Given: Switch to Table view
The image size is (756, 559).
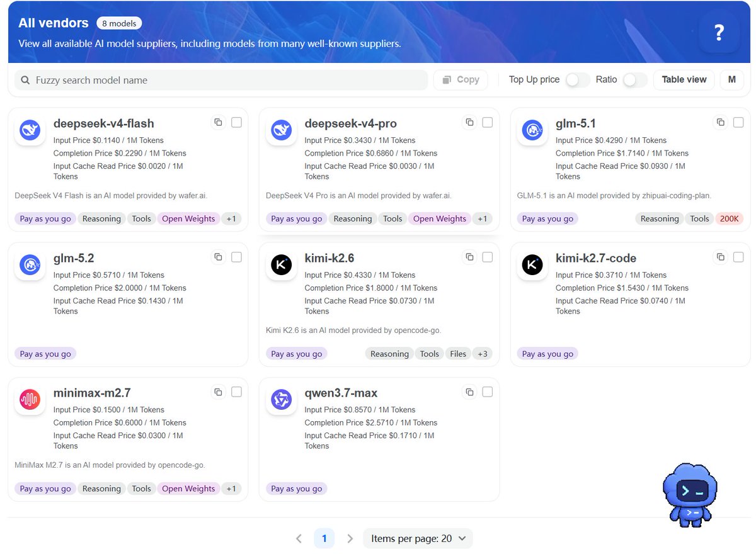Looking at the screenshot, I should click(x=684, y=80).
